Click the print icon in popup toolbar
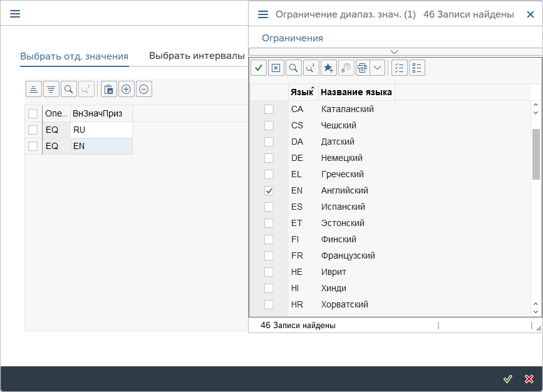This screenshot has width=543, height=392. [363, 68]
